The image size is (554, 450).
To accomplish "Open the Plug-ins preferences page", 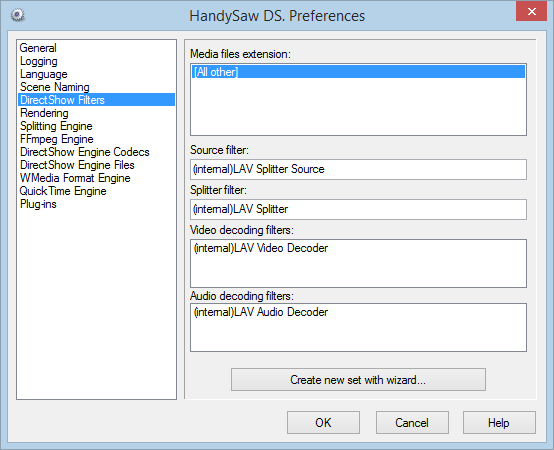I will pyautogui.click(x=38, y=204).
